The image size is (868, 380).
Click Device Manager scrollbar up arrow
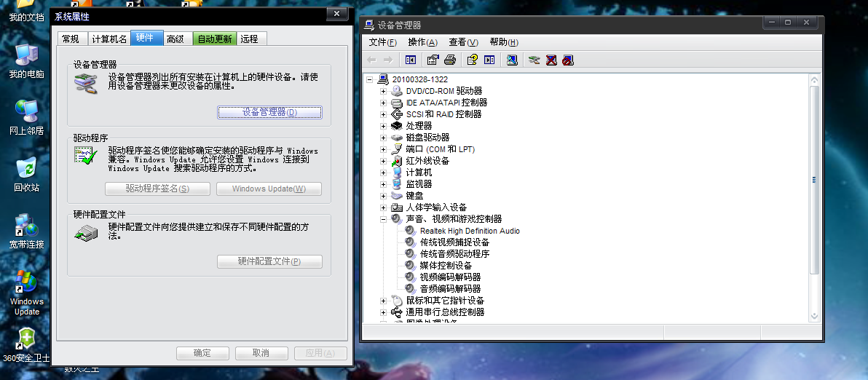tap(814, 79)
